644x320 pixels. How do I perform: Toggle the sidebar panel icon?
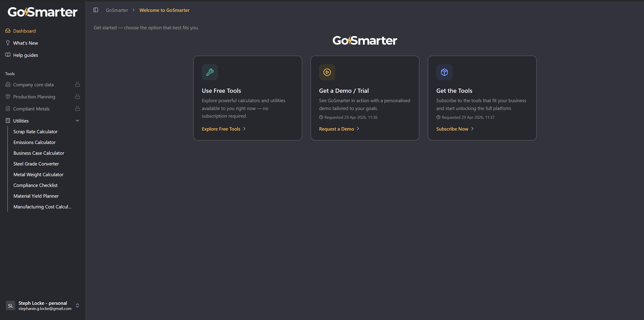[x=96, y=10]
